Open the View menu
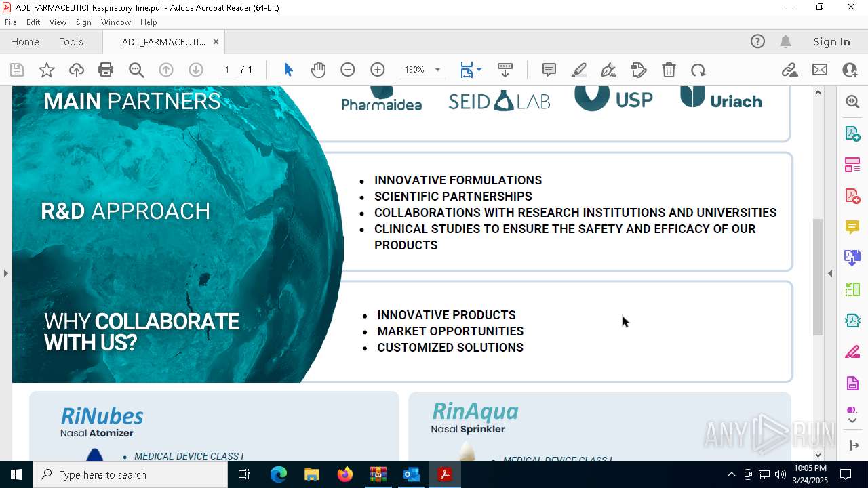This screenshot has height=488, width=868. pyautogui.click(x=58, y=22)
